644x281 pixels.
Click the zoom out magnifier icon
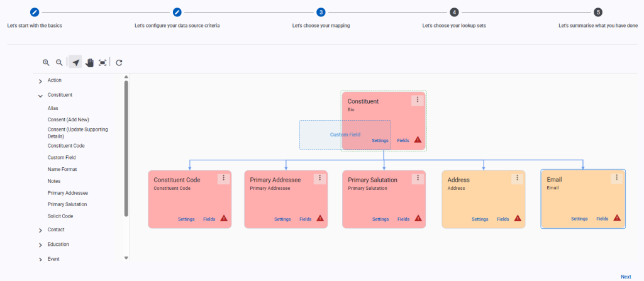pyautogui.click(x=59, y=62)
